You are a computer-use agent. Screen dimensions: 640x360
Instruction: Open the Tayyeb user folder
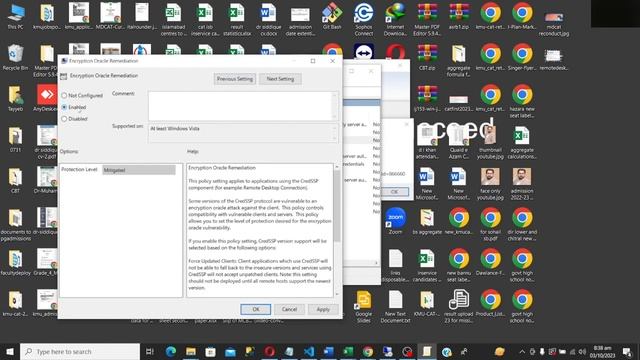pos(16,98)
